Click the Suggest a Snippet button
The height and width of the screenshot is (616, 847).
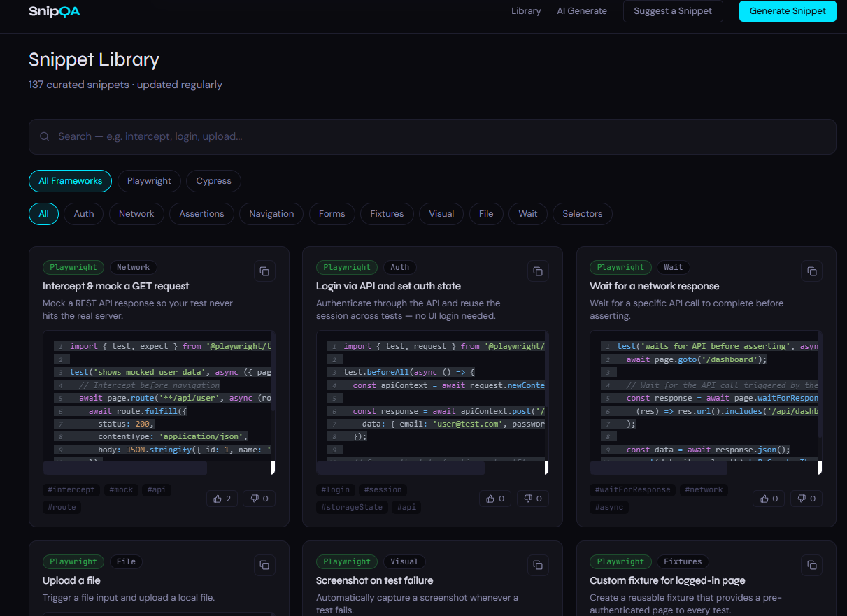673,11
